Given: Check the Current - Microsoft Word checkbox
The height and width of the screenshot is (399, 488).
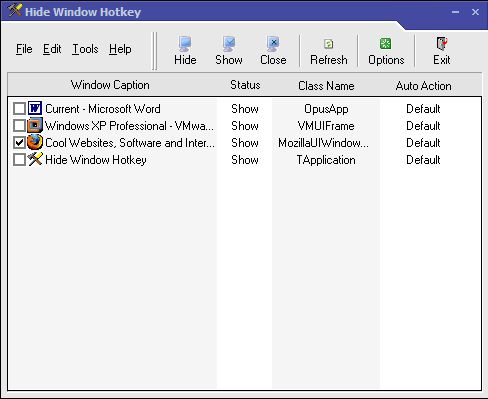Looking at the screenshot, I should click(x=19, y=109).
